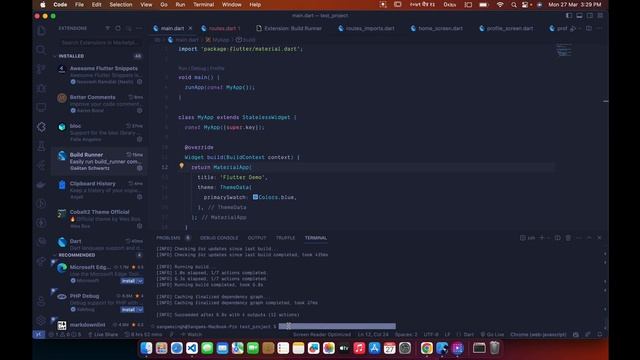
Task: Split the terminal panel
Action: (x=558, y=238)
